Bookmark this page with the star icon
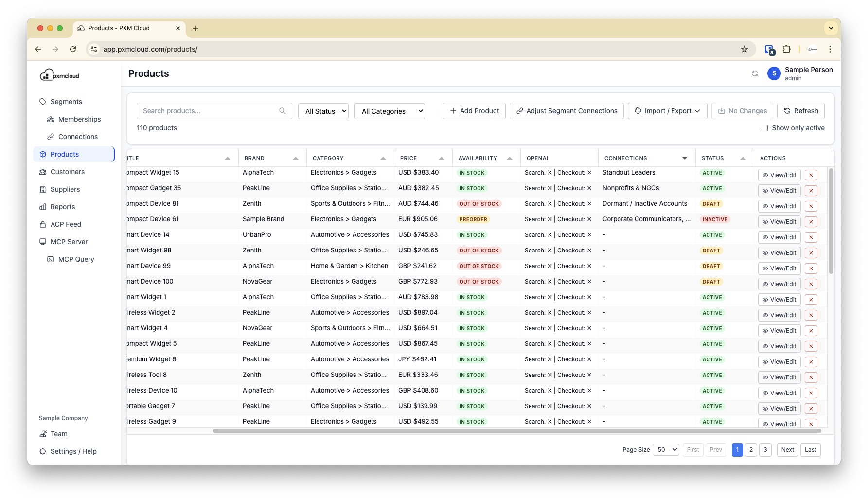This screenshot has height=501, width=868. point(744,49)
